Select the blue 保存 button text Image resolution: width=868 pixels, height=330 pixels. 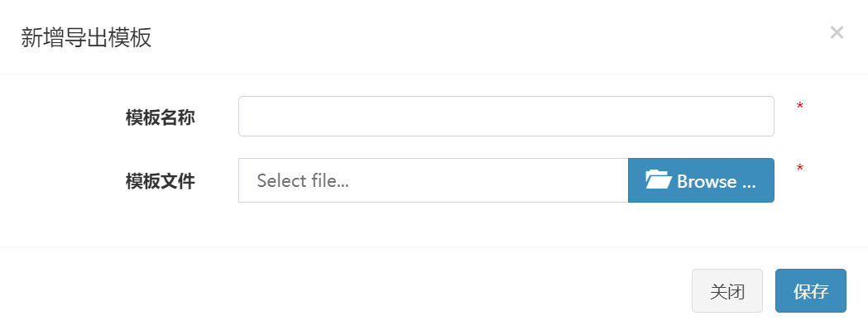(x=810, y=291)
